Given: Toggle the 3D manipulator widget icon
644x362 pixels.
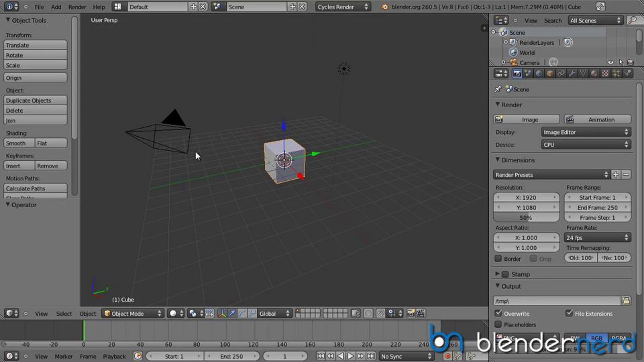Looking at the screenshot, I should pyautogui.click(x=222, y=313).
